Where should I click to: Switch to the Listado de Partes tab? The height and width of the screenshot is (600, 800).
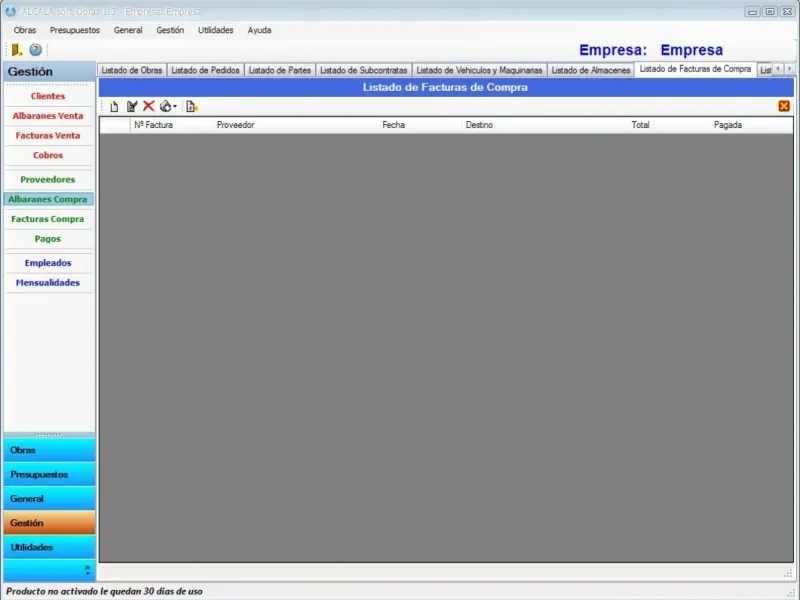pyautogui.click(x=280, y=70)
